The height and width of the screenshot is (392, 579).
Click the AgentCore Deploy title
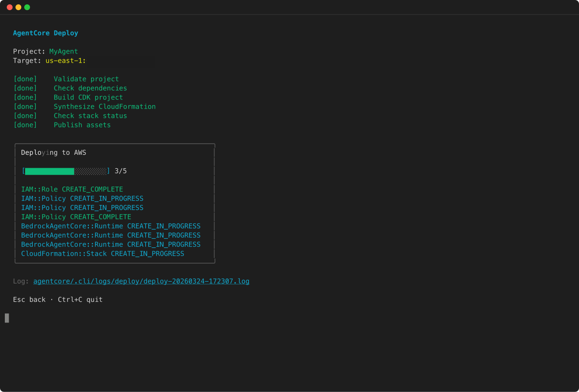(x=45, y=33)
